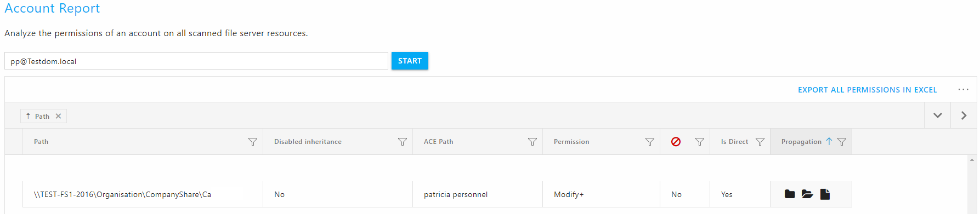
Task: Click Export All Permissions in Excel
Action: click(867, 90)
